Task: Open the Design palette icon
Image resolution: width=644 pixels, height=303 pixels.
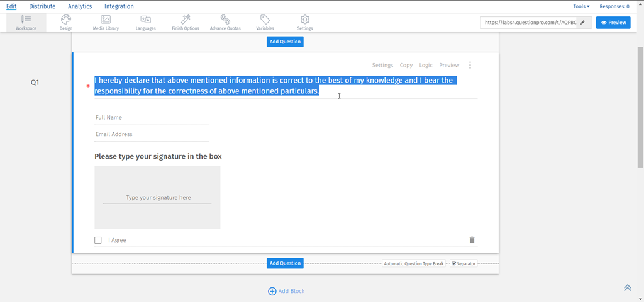Action: pyautogui.click(x=65, y=23)
